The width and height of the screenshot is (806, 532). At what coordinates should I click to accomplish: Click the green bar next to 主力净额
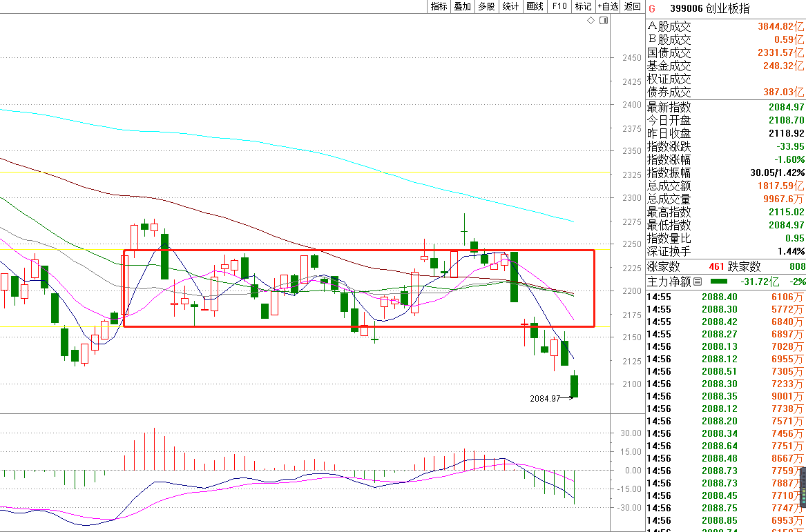coord(719,282)
